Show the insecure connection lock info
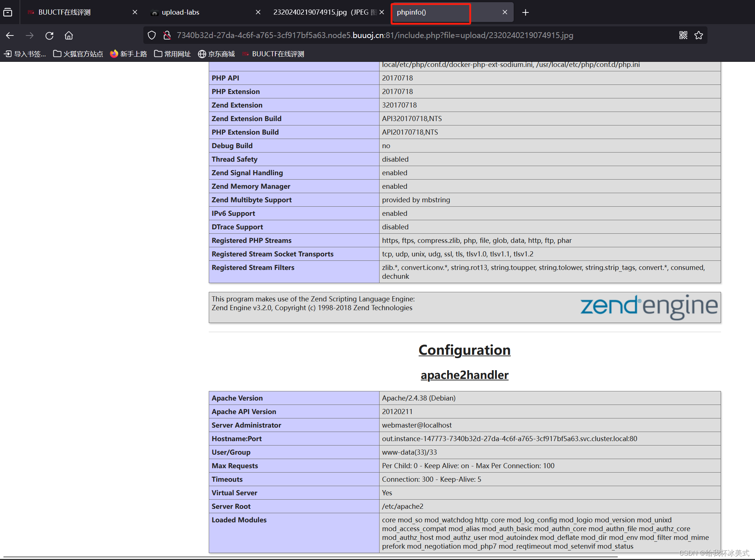Image resolution: width=755 pixels, height=560 pixels. click(x=167, y=35)
